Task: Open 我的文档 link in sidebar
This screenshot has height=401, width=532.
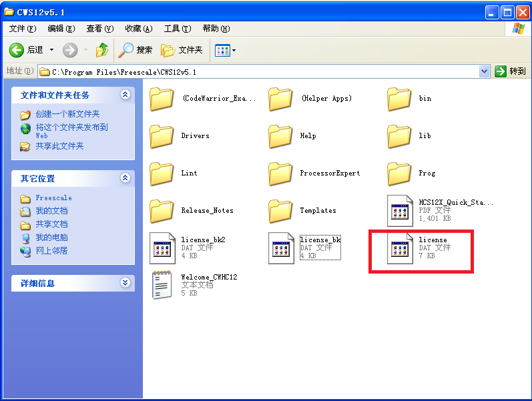Action: (x=51, y=211)
